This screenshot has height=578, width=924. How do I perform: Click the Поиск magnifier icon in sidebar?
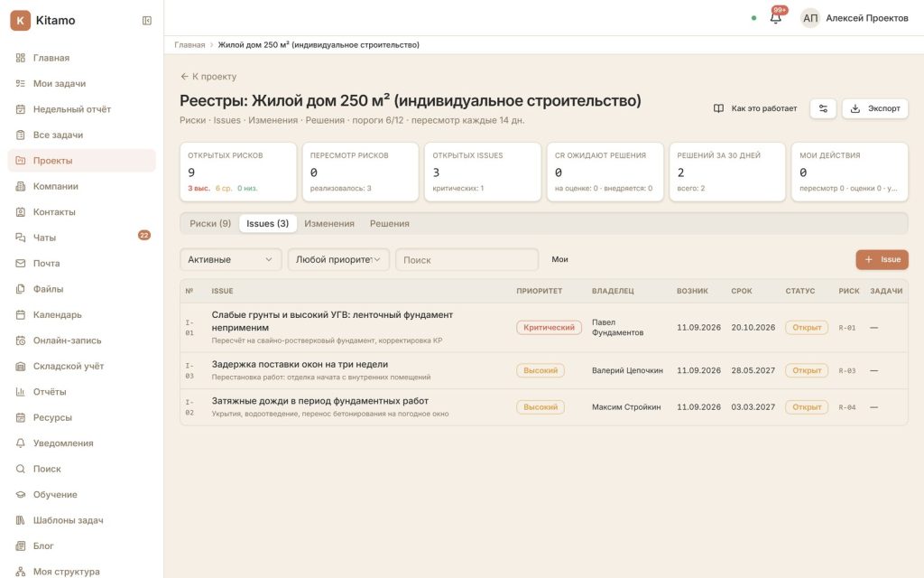(21, 469)
